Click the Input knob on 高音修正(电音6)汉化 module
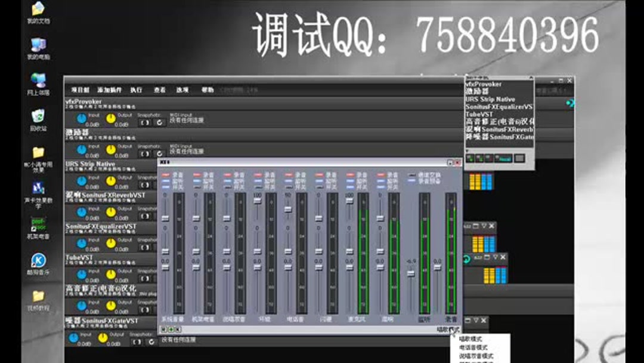Viewport: 644px width, 363px height. pyautogui.click(x=82, y=304)
